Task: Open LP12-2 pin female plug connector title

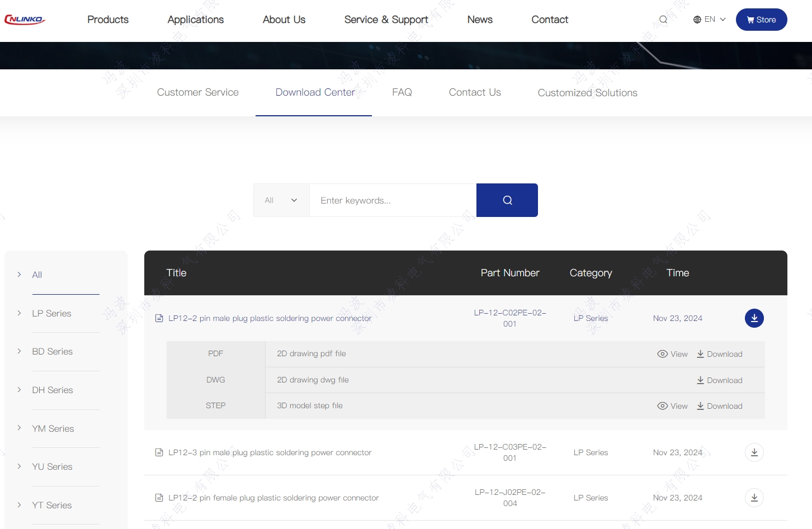Action: click(274, 498)
